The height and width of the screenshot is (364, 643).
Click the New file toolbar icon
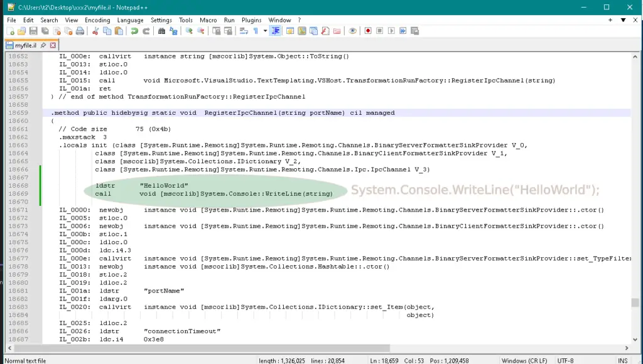click(11, 31)
